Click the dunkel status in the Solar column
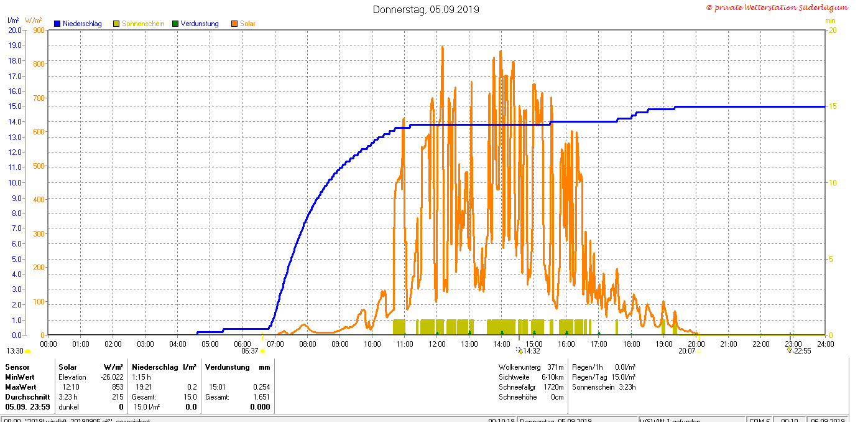This screenshot has width=868, height=422. [x=69, y=407]
